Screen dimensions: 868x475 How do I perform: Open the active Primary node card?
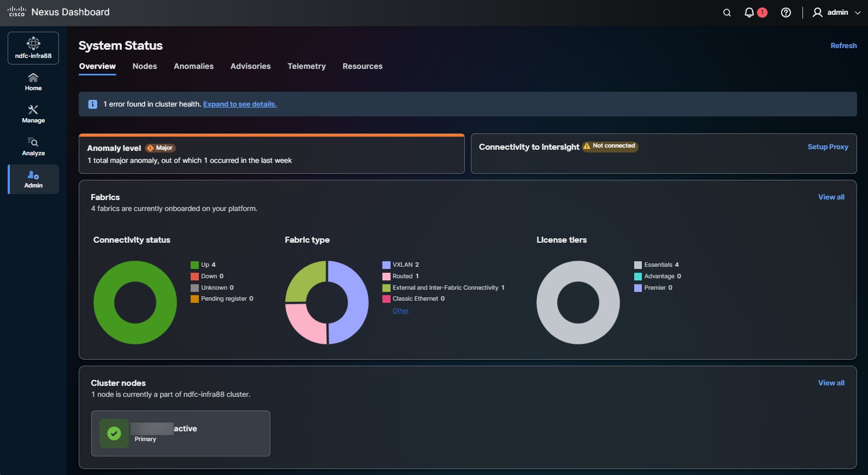click(x=180, y=433)
